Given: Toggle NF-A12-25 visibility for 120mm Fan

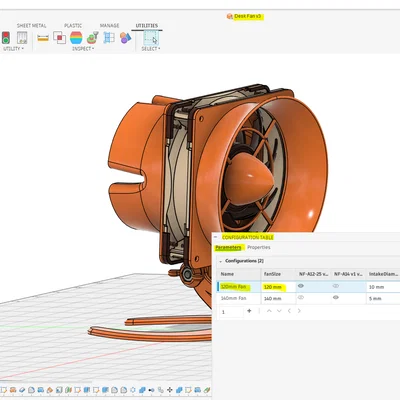Looking at the screenshot, I should (x=301, y=286).
